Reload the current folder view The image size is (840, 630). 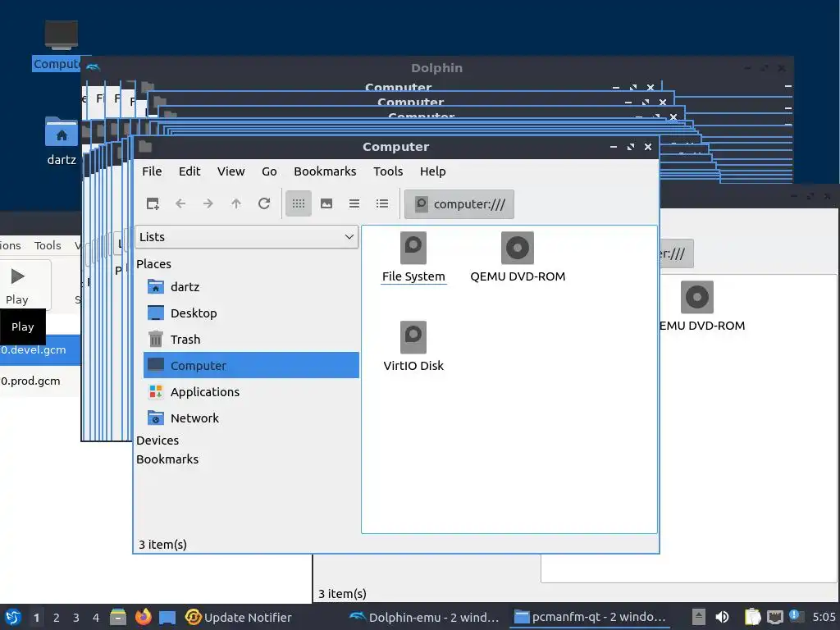coord(264,203)
